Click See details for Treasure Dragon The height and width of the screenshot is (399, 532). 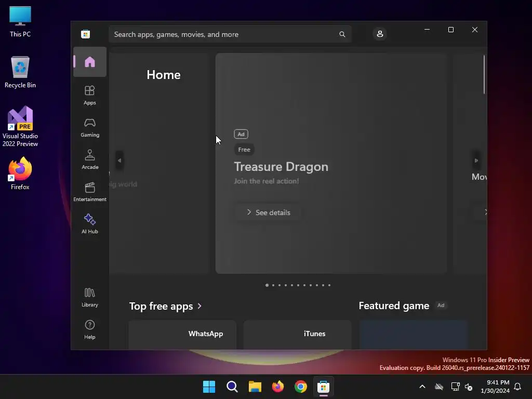[268, 212]
